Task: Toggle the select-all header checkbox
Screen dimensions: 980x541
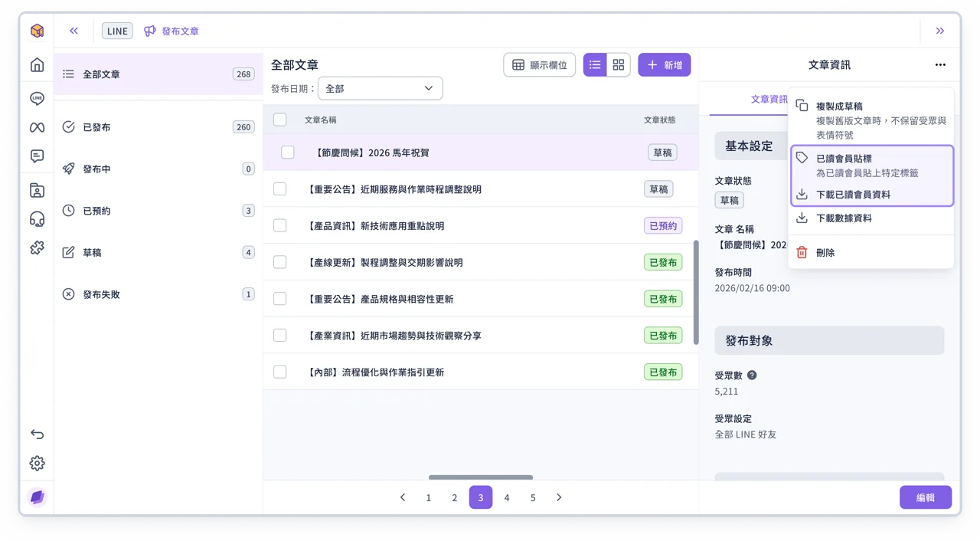Action: pos(280,120)
